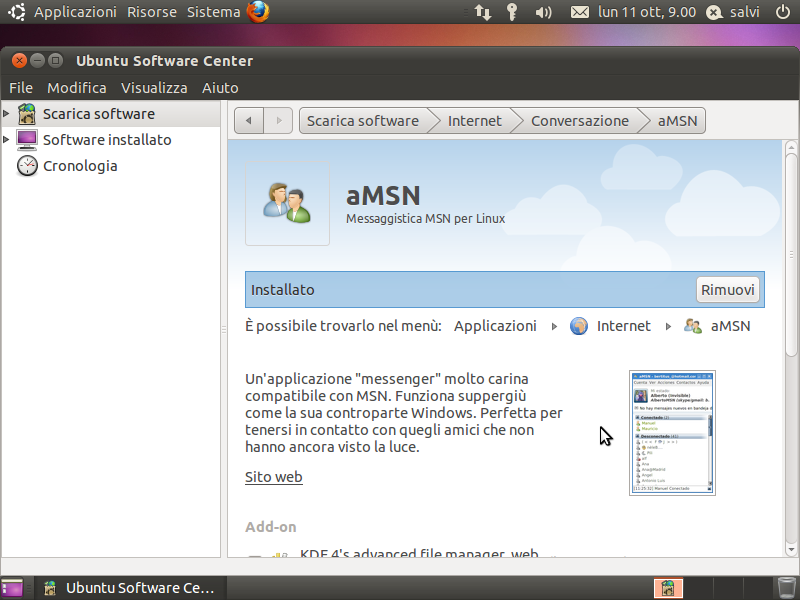The image size is (800, 600).
Task: Click the vertical scrollbar up arrow
Action: 791,147
